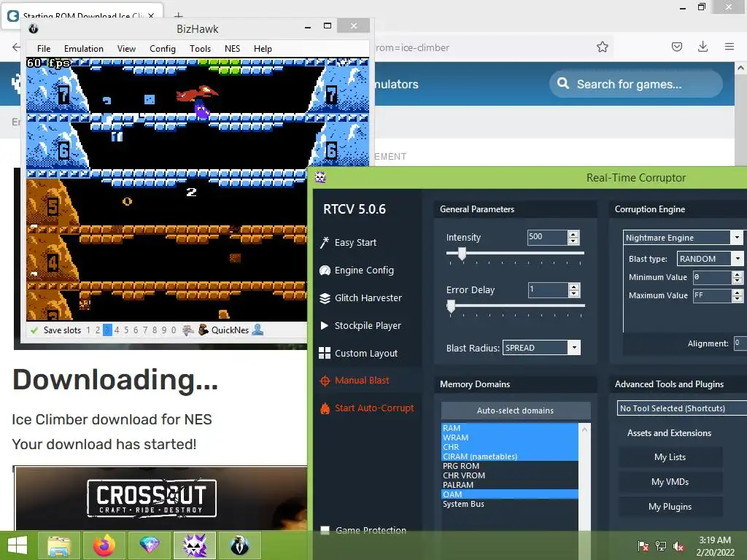Open Glitch Harvester layers icon
The height and width of the screenshot is (560, 747).
coord(325,298)
